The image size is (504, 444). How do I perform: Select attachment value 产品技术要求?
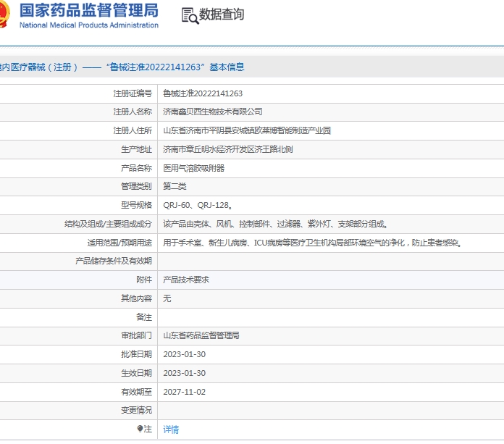pyautogui.click(x=186, y=280)
